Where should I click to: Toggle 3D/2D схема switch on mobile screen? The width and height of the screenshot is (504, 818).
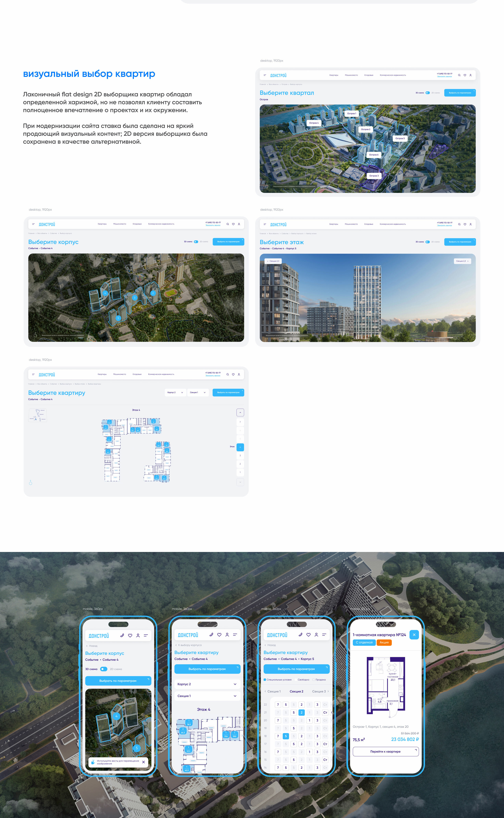(x=104, y=669)
